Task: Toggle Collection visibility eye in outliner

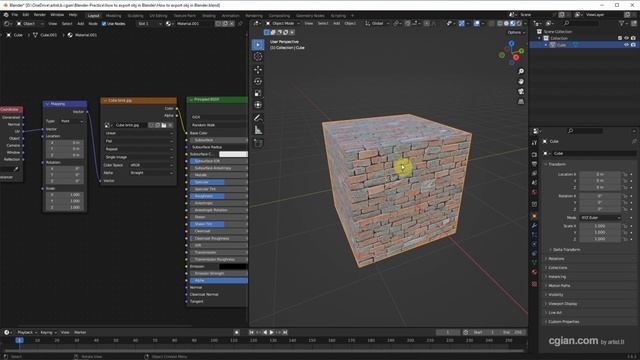Action: tap(626, 38)
